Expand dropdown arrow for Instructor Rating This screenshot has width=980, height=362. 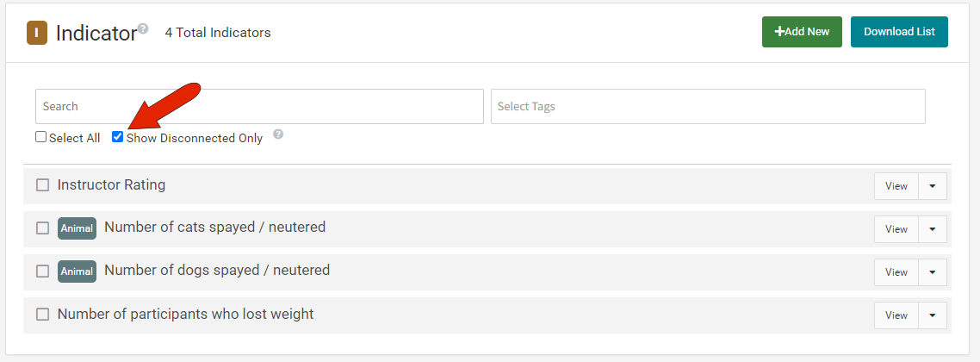click(933, 186)
